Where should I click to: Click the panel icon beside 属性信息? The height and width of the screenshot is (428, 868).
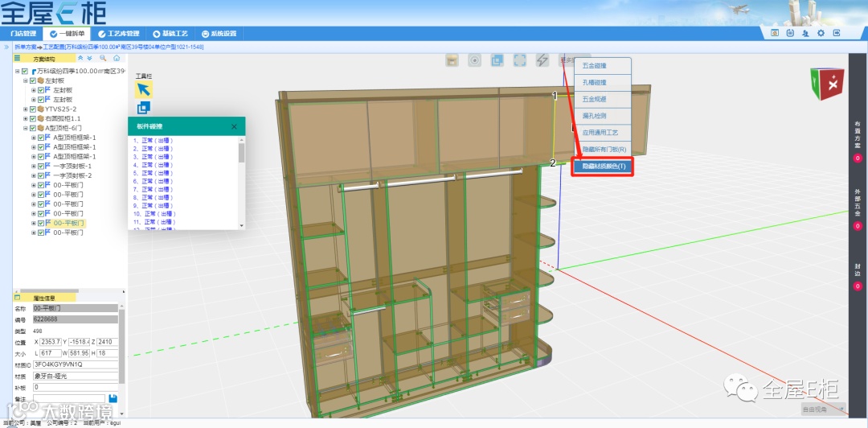click(17, 297)
